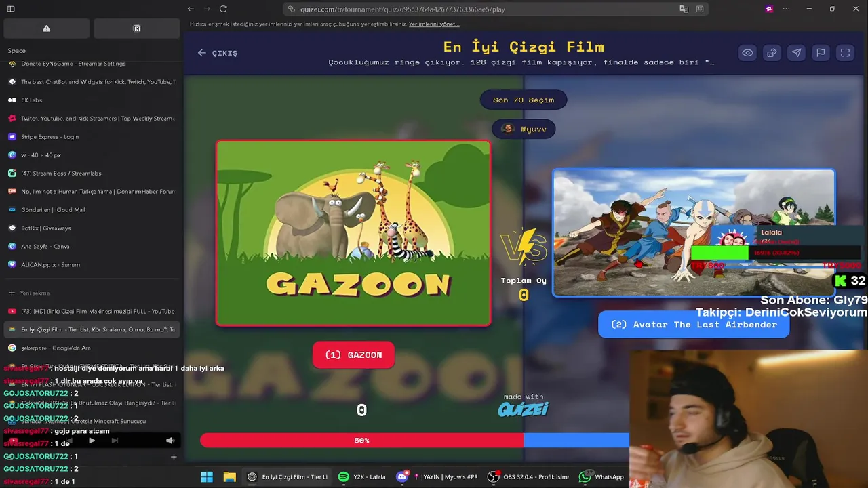Viewport: 868px width, 488px height.
Task: Open Spotify Y2K - Lalala taskbar item
Action: point(361,476)
